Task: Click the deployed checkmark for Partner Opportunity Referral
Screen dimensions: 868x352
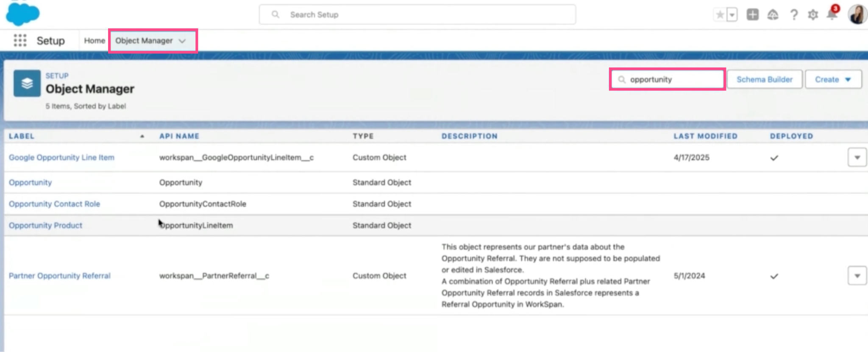Action: 774,276
